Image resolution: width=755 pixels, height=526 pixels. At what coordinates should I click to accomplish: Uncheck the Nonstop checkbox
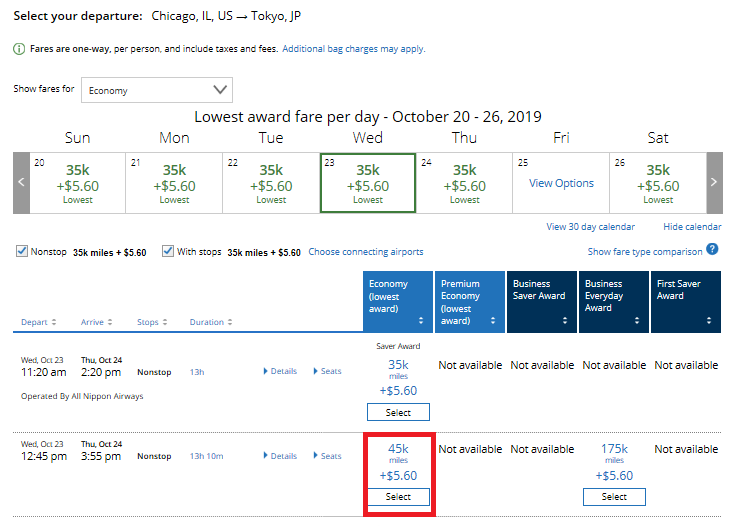(x=22, y=251)
